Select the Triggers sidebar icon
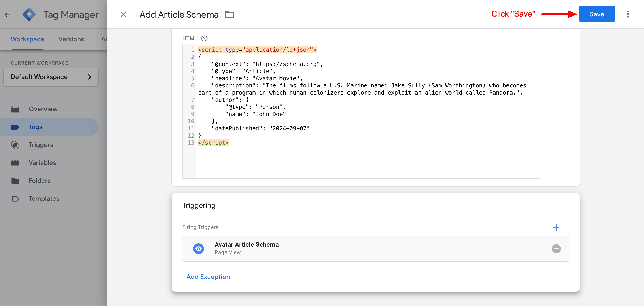 15,145
